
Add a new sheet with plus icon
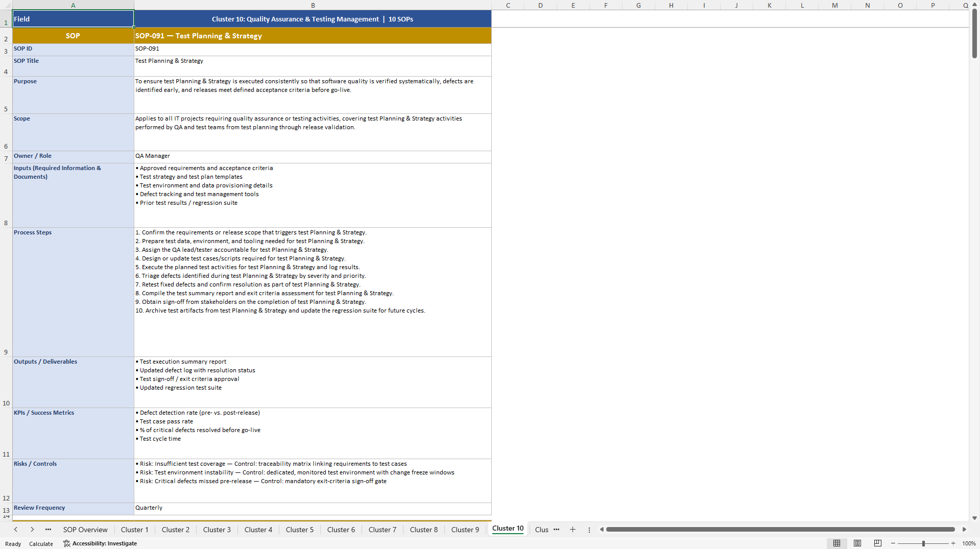point(572,530)
